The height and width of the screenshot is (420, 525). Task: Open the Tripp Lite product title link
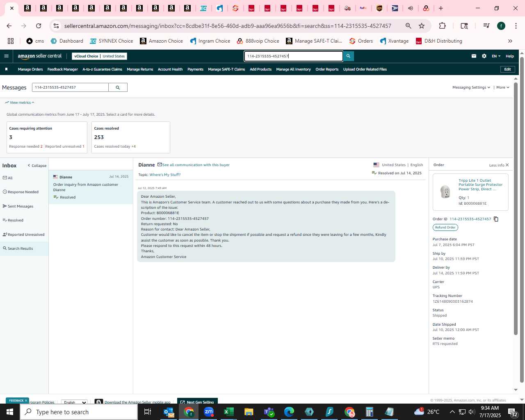click(x=480, y=185)
